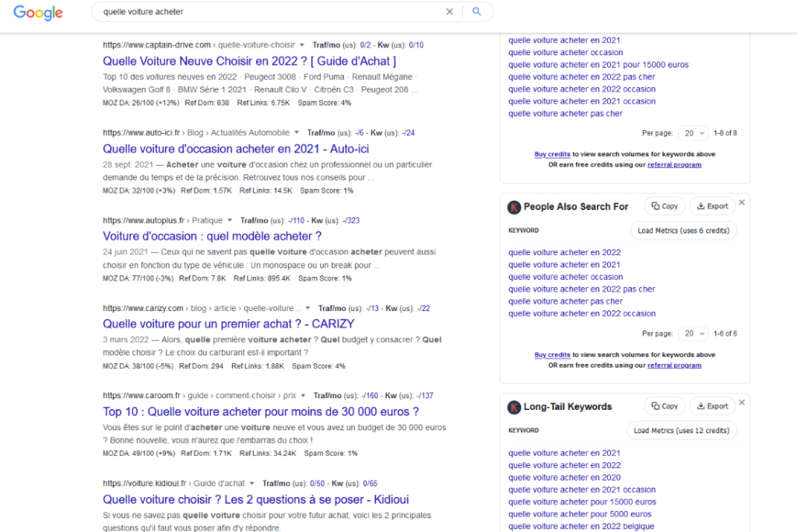Click Traf/mo value '0/2' for captain-drive

365,44
